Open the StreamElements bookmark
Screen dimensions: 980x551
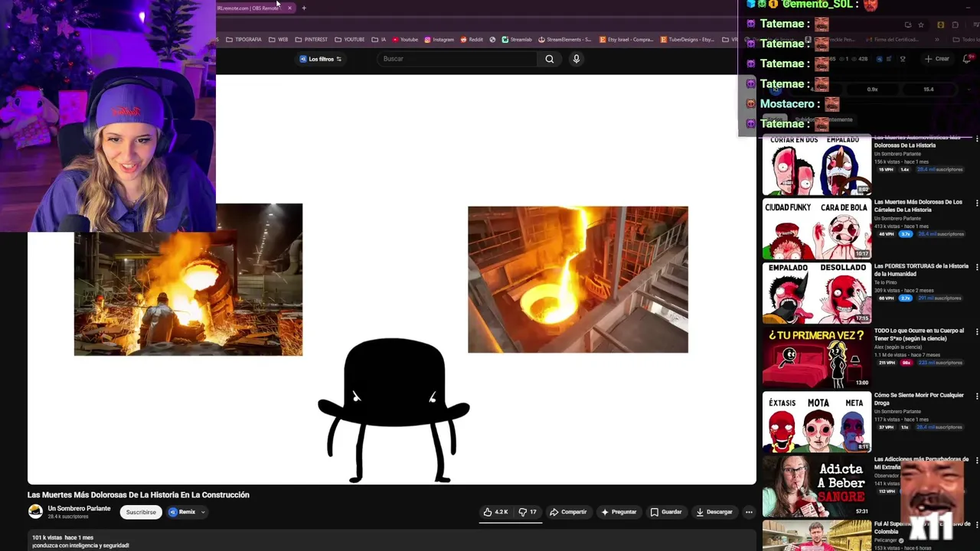(565, 39)
